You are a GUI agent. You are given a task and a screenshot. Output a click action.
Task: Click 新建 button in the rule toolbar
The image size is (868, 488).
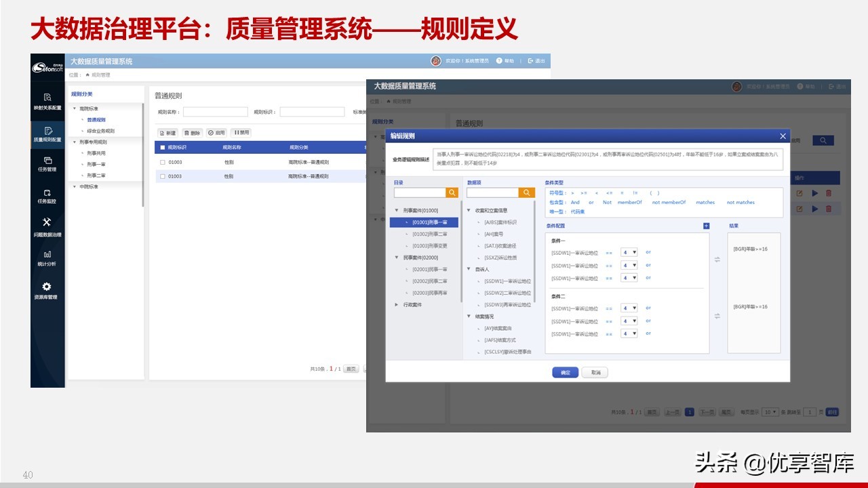168,133
